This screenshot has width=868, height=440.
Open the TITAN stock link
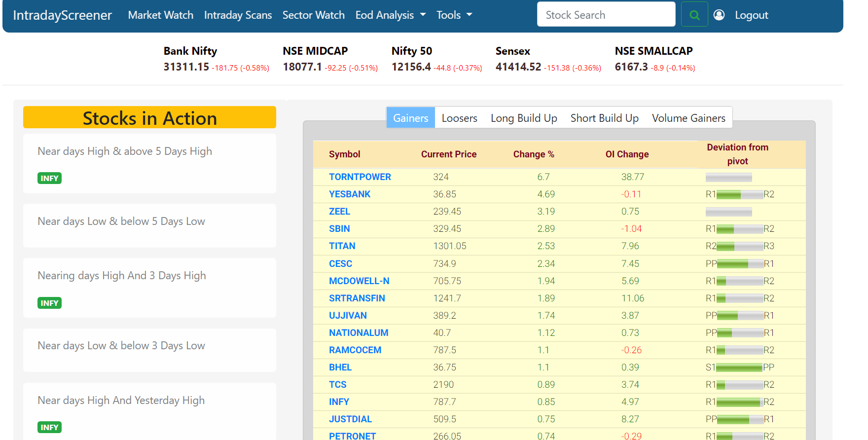click(342, 246)
